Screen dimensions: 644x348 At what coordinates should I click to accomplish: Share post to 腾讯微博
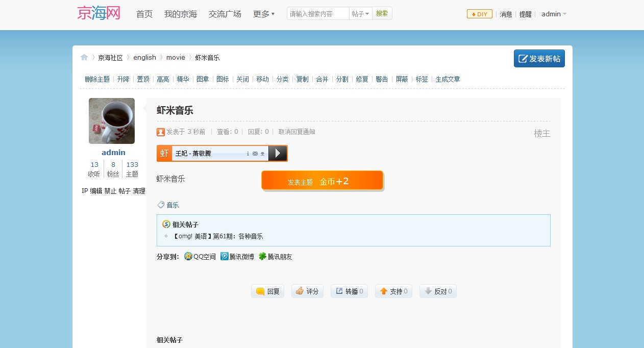pyautogui.click(x=237, y=257)
